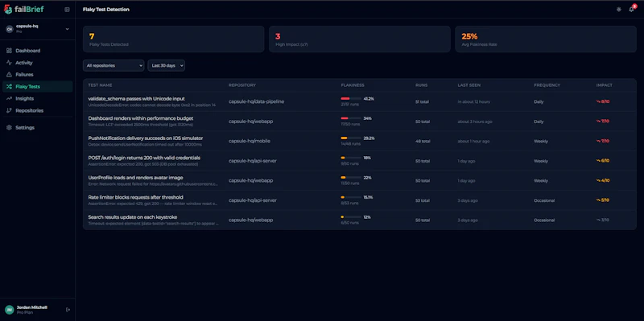Open the notifications bell
This screenshot has width=644, height=321.
pyautogui.click(x=631, y=10)
